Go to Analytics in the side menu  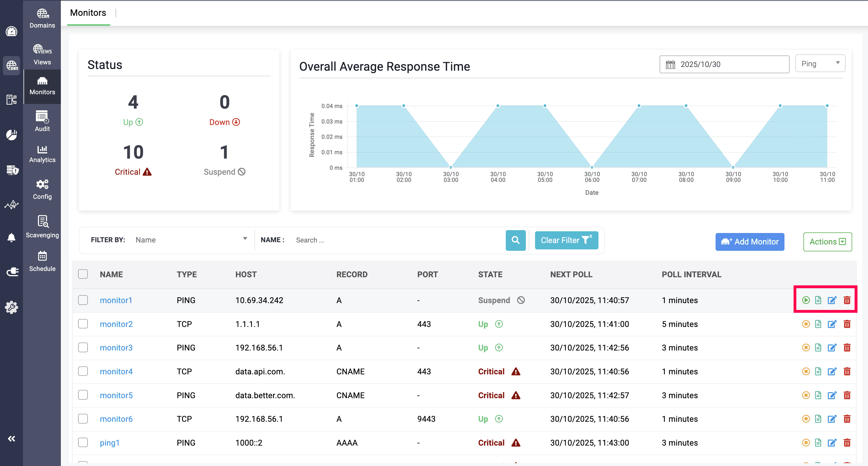pyautogui.click(x=42, y=154)
